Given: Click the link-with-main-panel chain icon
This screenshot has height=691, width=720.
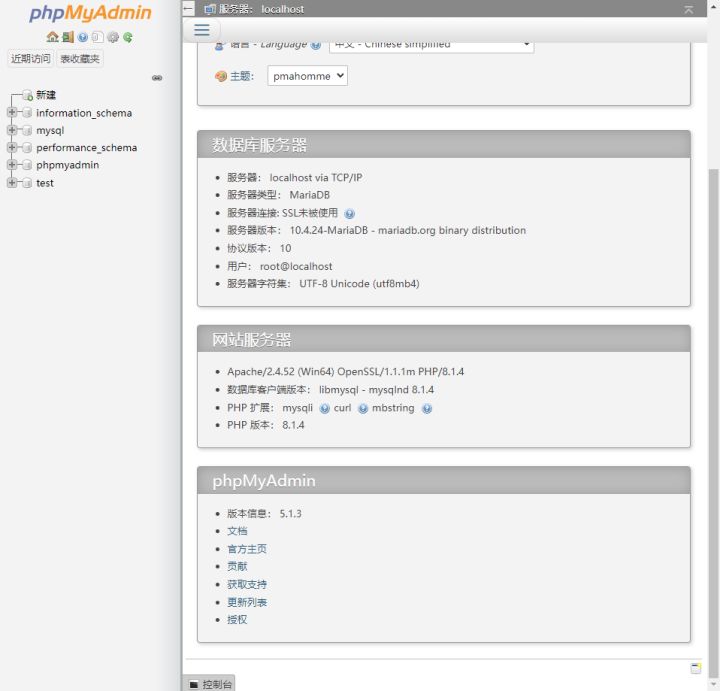Looking at the screenshot, I should (157, 78).
